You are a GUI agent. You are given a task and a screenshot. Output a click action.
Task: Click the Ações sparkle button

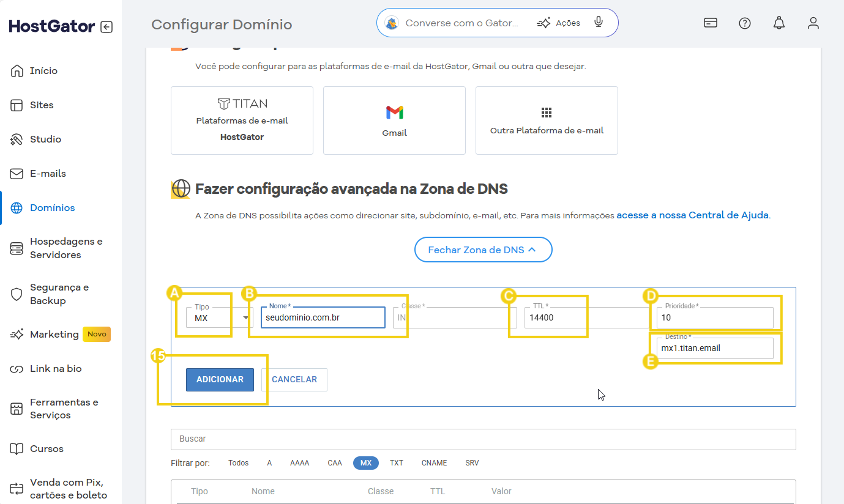558,23
